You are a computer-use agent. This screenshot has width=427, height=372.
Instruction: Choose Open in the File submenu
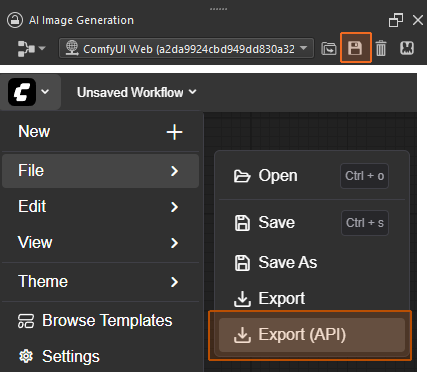point(312,176)
